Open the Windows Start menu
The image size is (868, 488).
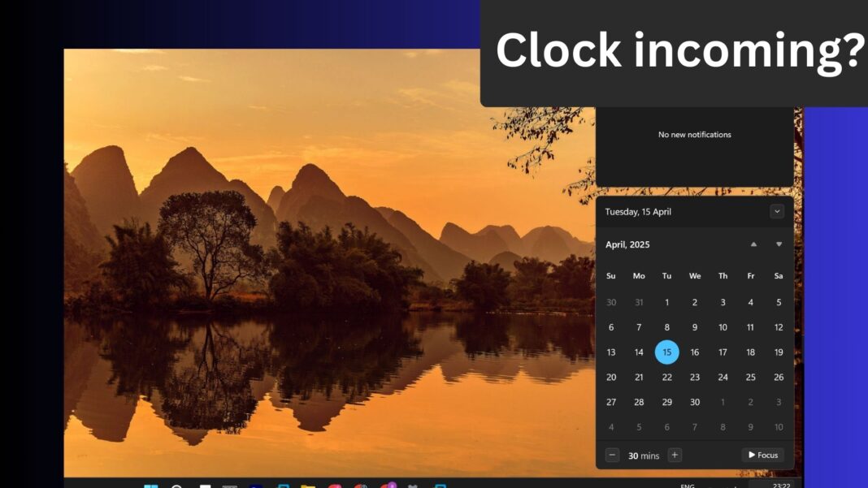[150, 486]
